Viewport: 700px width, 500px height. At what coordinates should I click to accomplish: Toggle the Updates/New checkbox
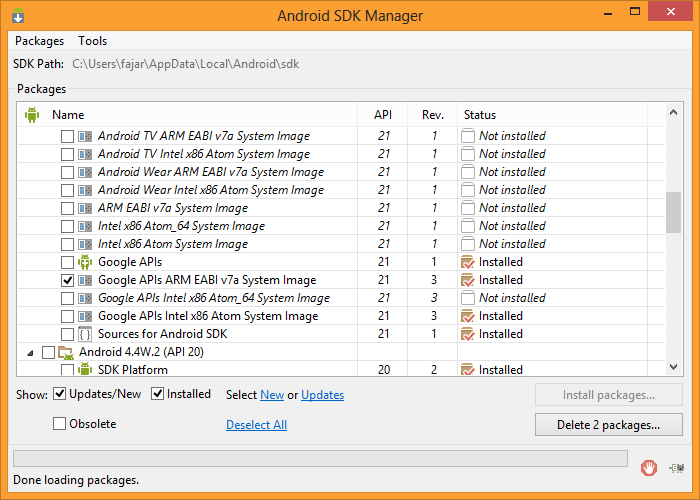pos(60,394)
